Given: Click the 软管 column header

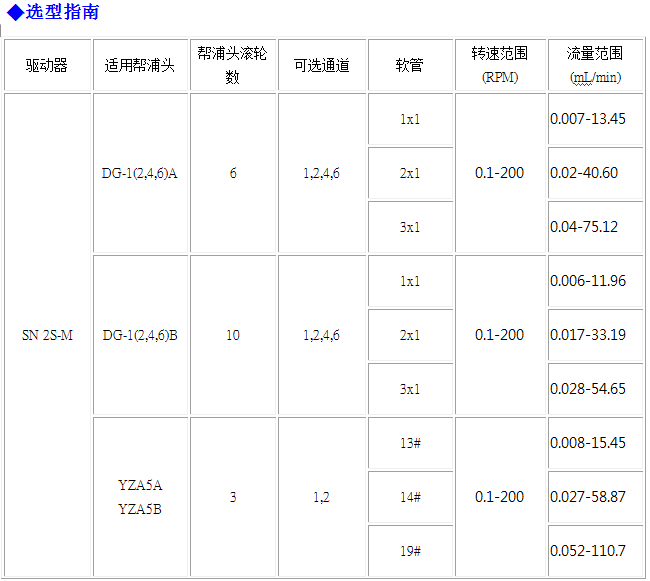Looking at the screenshot, I should (410, 65).
